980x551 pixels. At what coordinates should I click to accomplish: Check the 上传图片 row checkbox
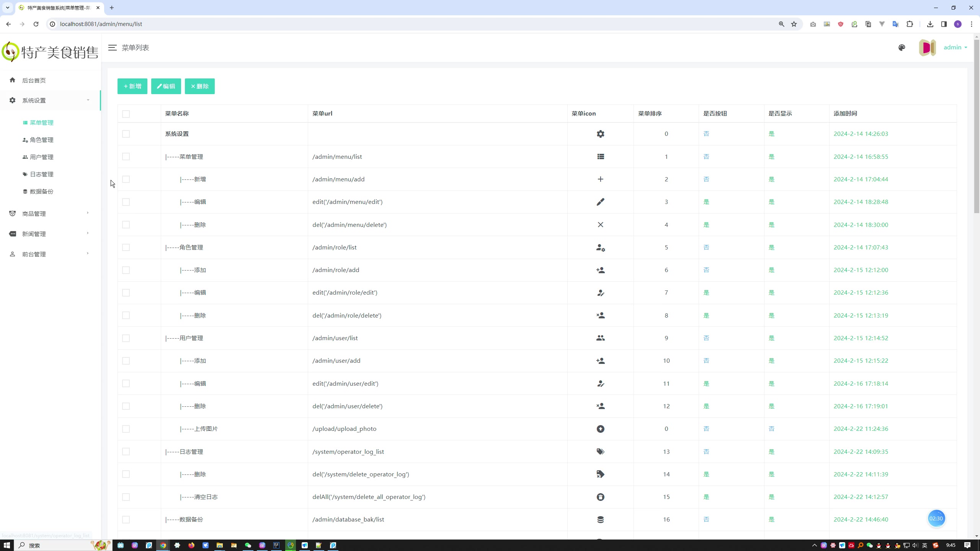coord(126,429)
